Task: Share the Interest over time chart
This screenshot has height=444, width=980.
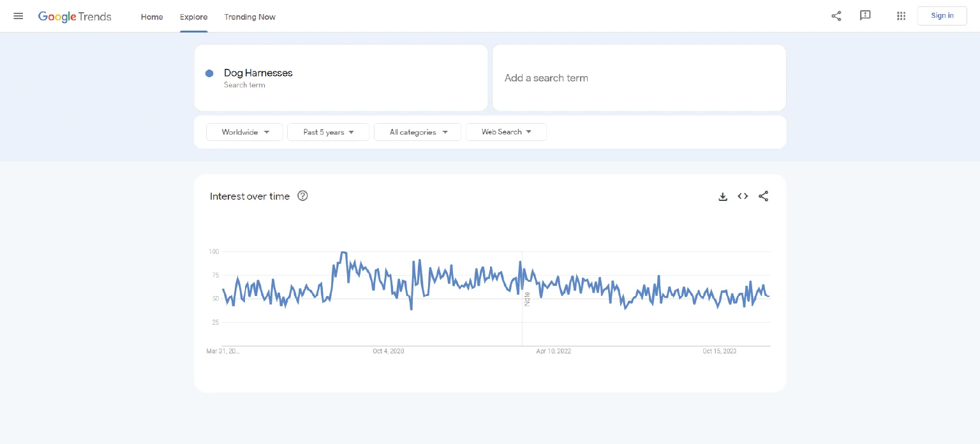Action: (763, 196)
